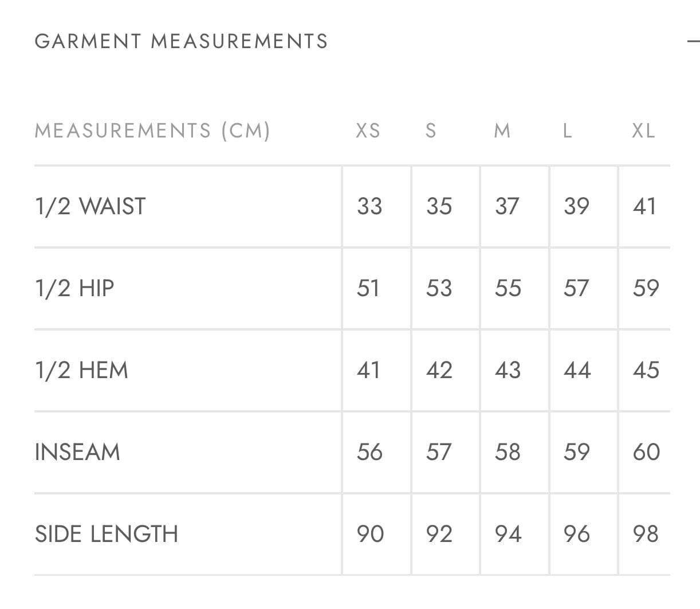
Task: Click the L side length value 96
Action: [x=576, y=534]
